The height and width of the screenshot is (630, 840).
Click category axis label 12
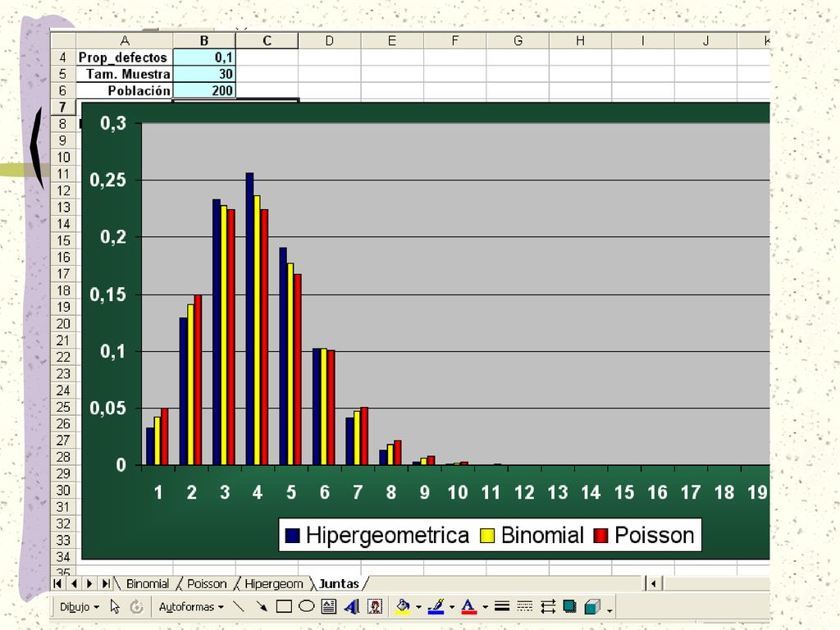(524, 492)
